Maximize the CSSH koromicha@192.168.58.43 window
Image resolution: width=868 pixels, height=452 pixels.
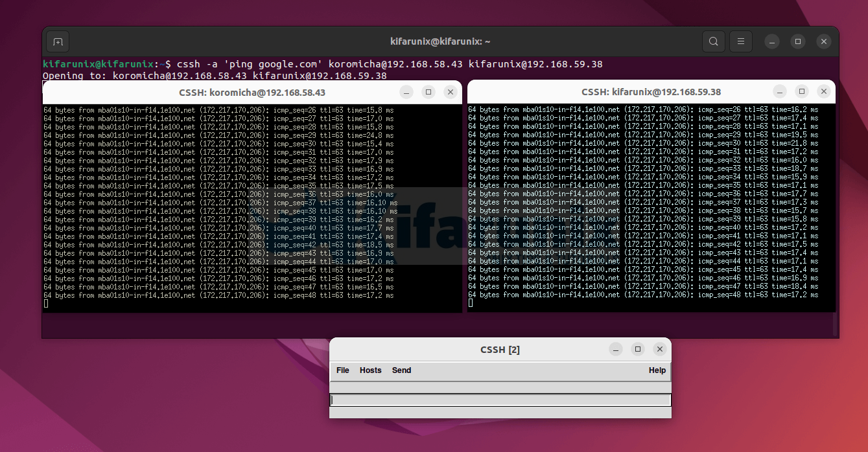pos(428,93)
